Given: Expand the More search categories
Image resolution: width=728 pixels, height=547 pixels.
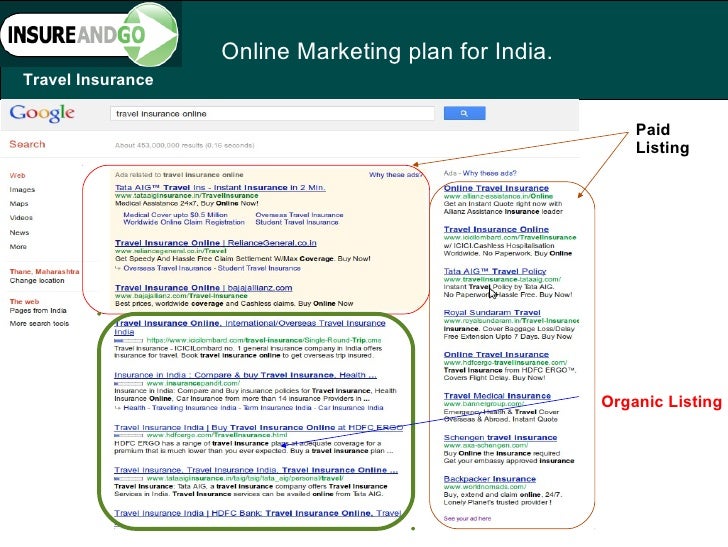Looking at the screenshot, I should click(x=18, y=247).
